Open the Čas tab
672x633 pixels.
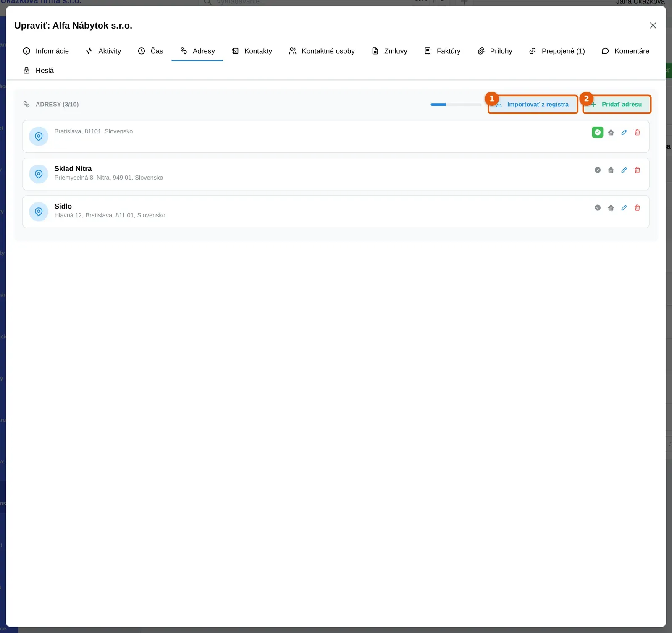[150, 51]
